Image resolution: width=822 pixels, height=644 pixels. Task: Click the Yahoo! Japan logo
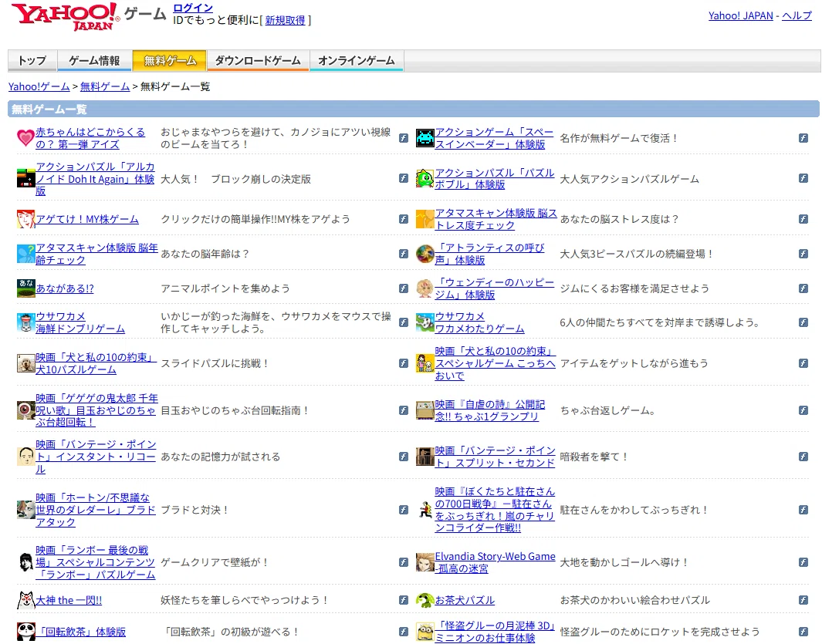pyautogui.click(x=66, y=16)
